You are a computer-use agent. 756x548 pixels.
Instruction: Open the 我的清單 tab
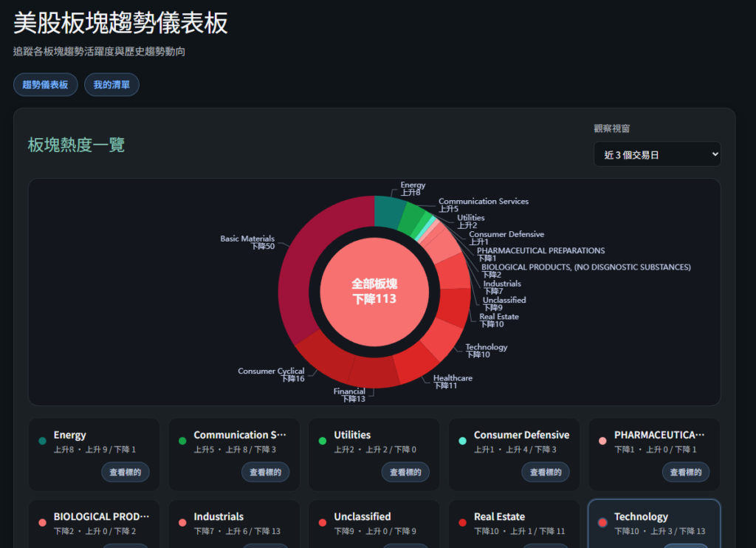click(111, 85)
